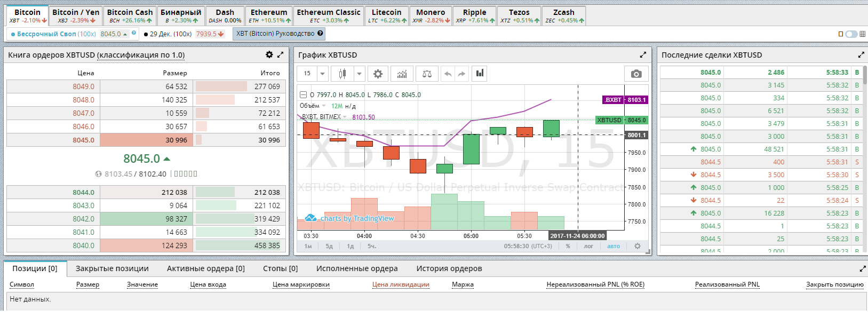Click the Нереализованный PNL (% ROE) header
The width and height of the screenshot is (868, 317).
coord(595,284)
